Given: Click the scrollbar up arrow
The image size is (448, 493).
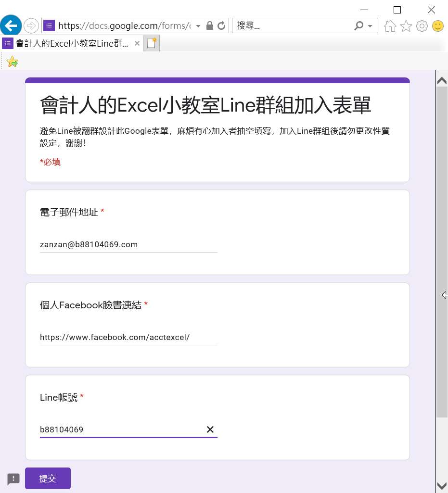Looking at the screenshot, I should point(442,81).
